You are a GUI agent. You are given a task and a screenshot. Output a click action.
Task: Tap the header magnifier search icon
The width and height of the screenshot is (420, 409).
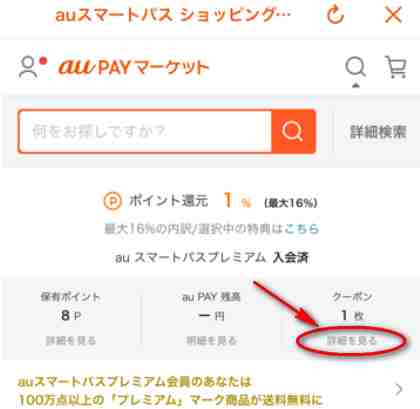(x=355, y=67)
